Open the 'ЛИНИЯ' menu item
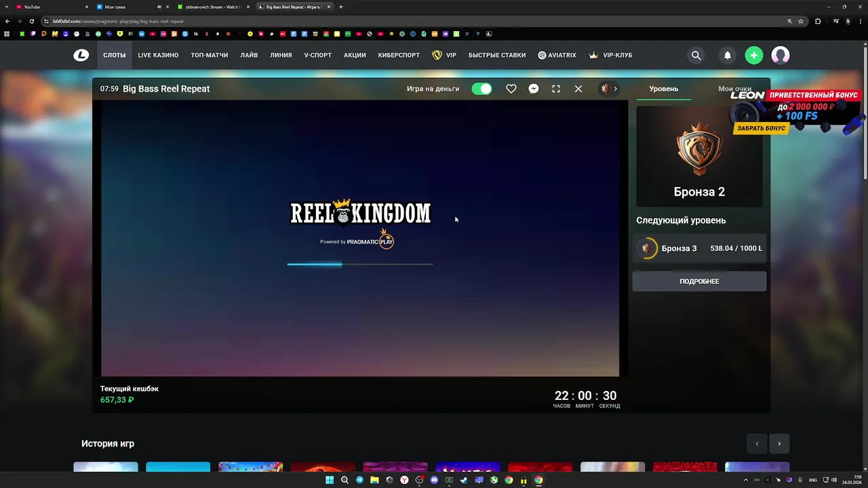This screenshot has width=868, height=488. 281,56
